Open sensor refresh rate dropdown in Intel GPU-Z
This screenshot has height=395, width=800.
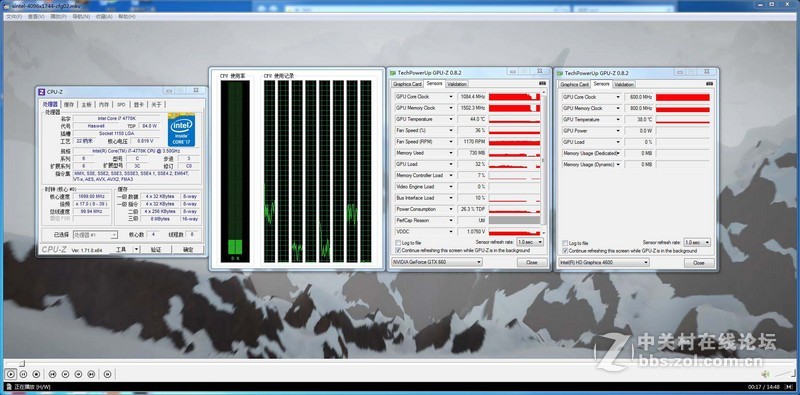pos(697,242)
